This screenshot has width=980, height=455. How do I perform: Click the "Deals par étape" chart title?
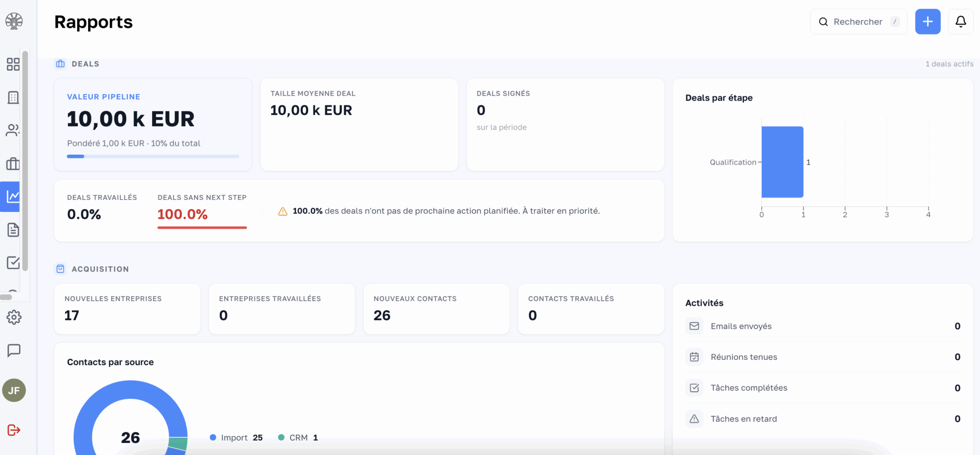[x=719, y=98]
